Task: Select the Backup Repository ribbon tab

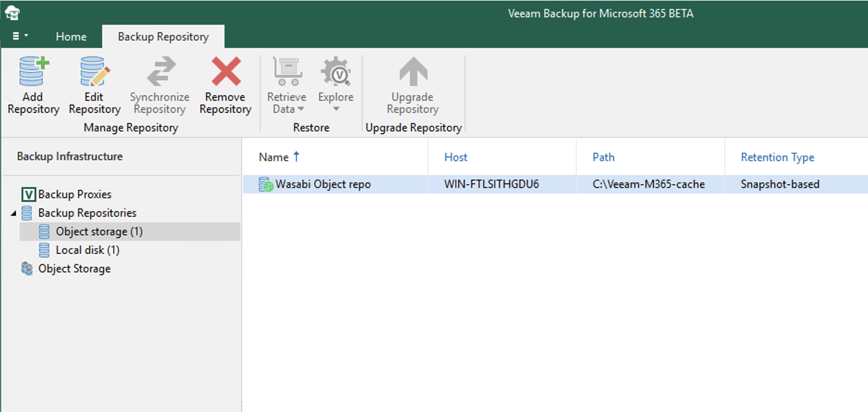Action: (163, 37)
